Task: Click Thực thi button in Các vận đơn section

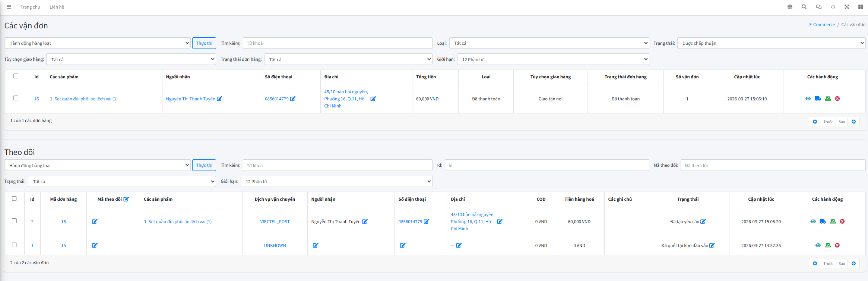Action: point(204,43)
